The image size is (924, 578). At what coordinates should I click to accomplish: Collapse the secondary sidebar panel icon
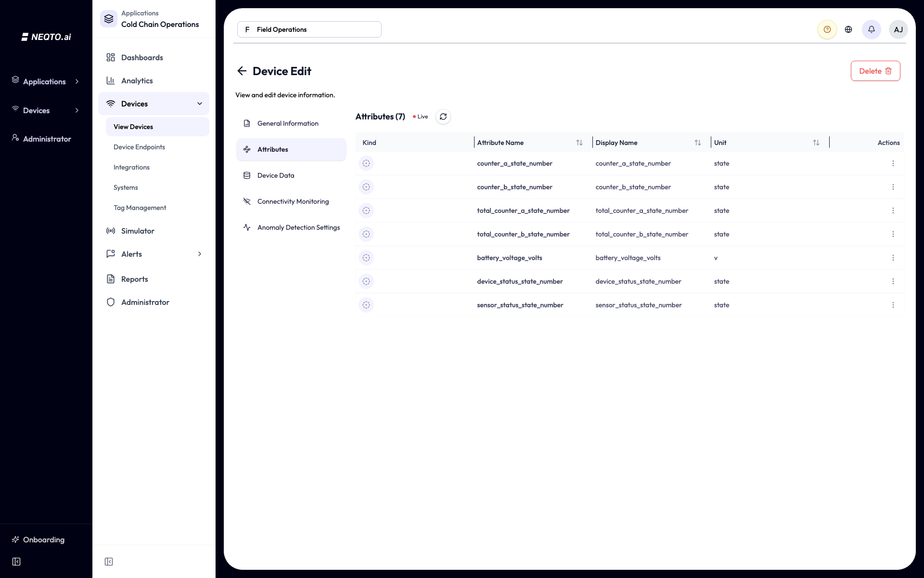coord(109,562)
